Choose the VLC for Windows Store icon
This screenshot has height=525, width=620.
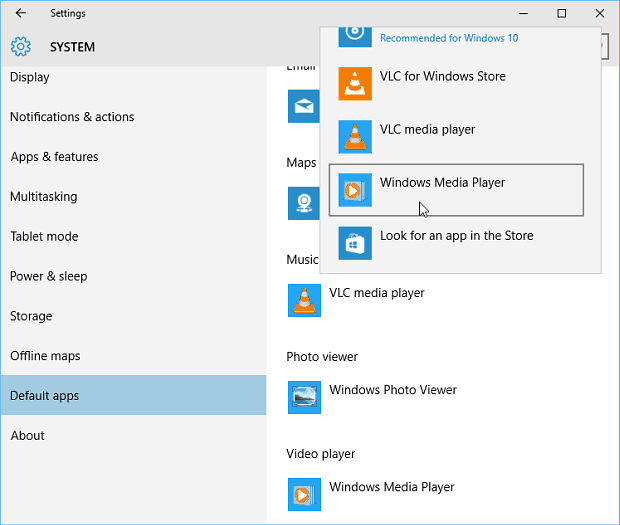[355, 83]
